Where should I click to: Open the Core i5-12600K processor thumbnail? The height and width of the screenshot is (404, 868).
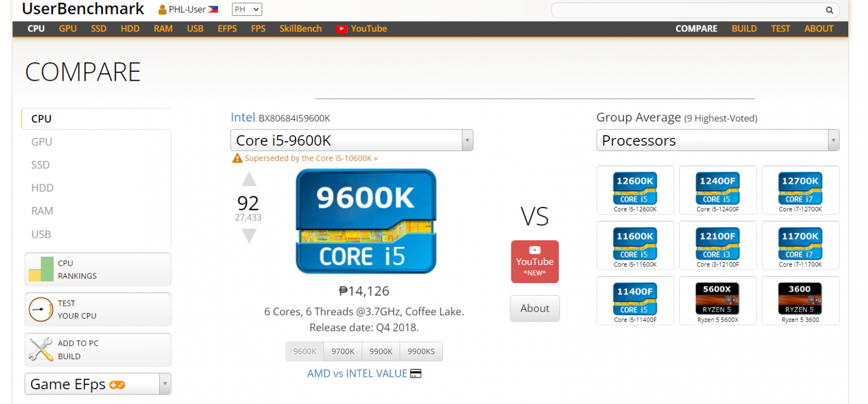click(635, 189)
